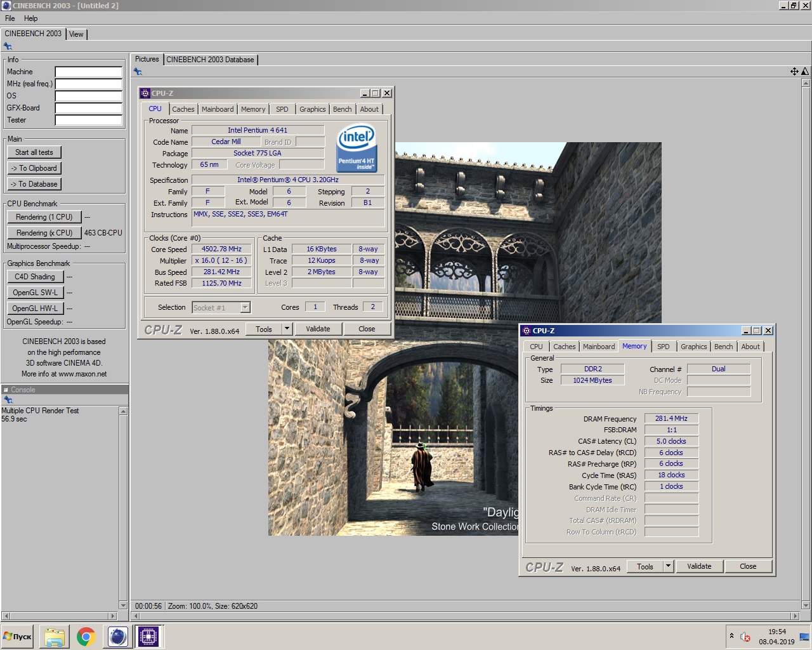Click the speaker volume tray icon
Image resolution: width=812 pixels, height=650 pixels.
pos(745,637)
